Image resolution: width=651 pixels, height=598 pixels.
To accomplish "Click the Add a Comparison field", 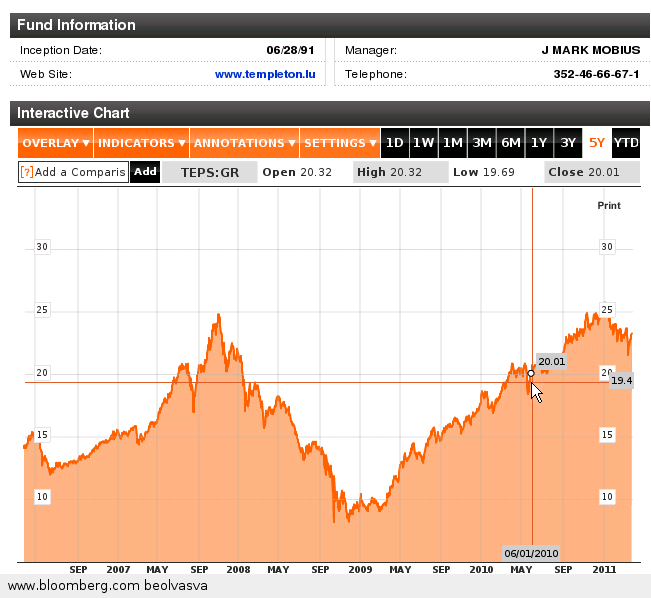I will [x=80, y=172].
